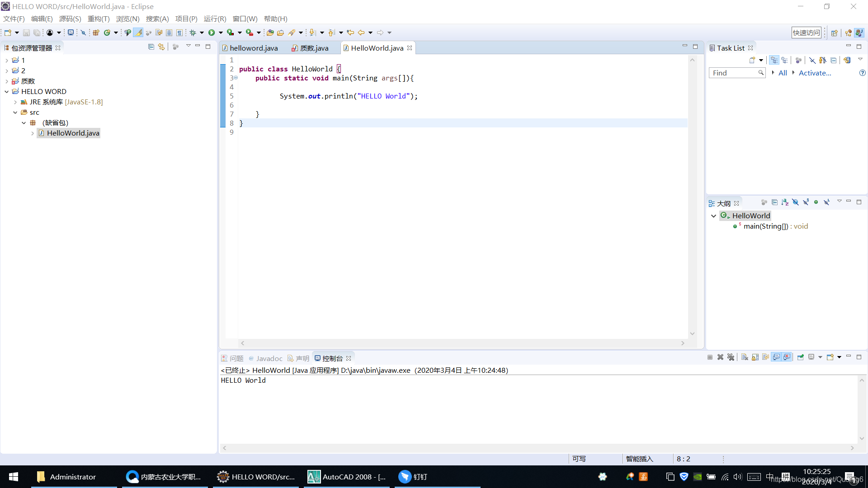This screenshot has width=868, height=488.
Task: Click the Activate link in Task List
Action: click(x=815, y=73)
